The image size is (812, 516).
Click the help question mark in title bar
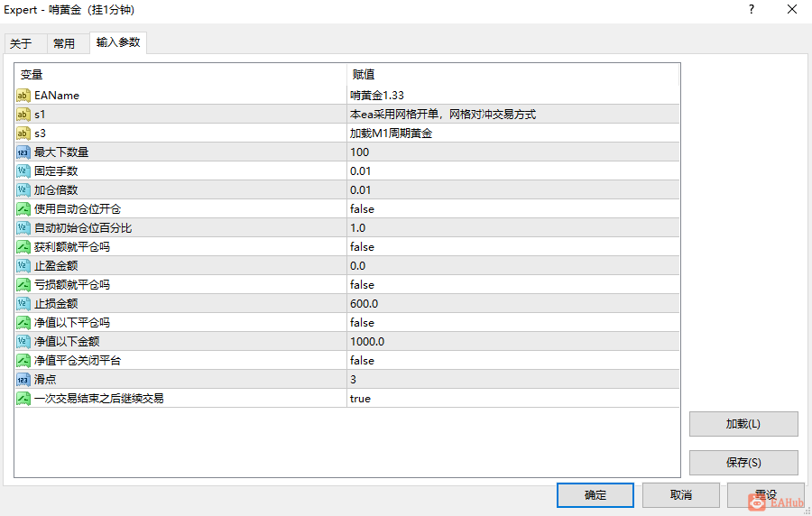(x=752, y=9)
